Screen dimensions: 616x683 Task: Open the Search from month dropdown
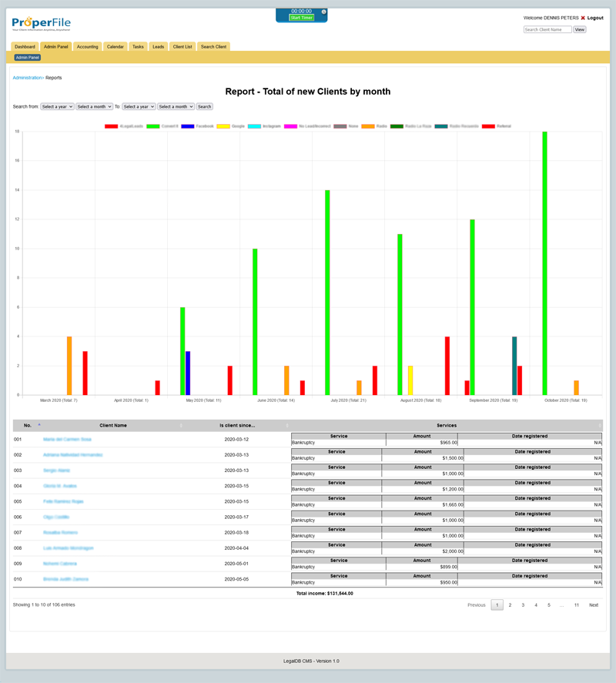click(94, 106)
